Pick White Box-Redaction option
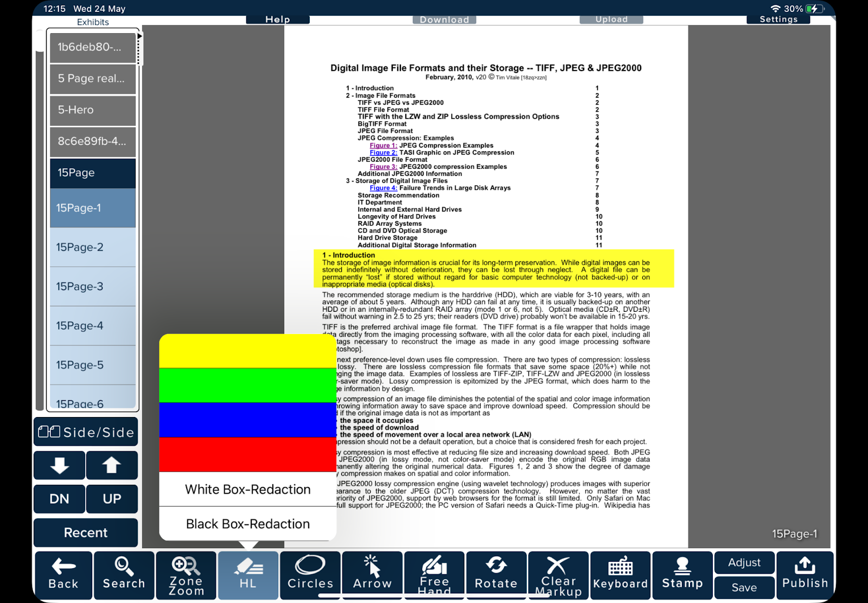The image size is (868, 603). [248, 490]
